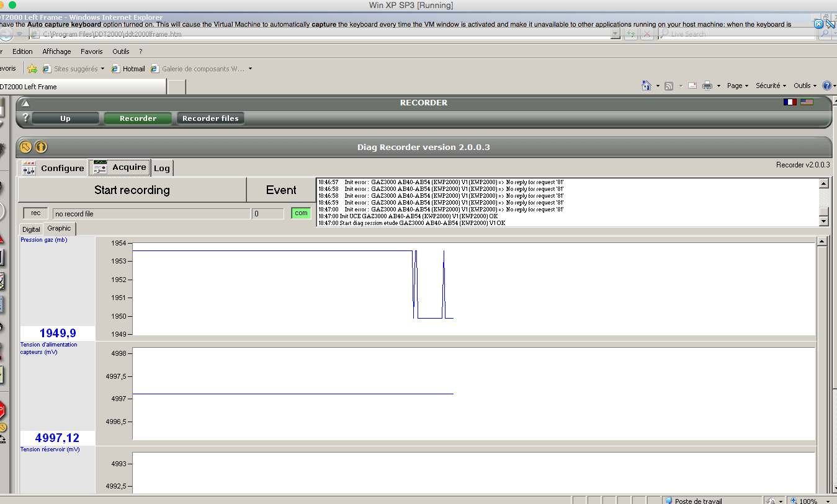The image size is (837, 504).
Task: Click the question mark help icon beside Up
Action: (x=25, y=118)
